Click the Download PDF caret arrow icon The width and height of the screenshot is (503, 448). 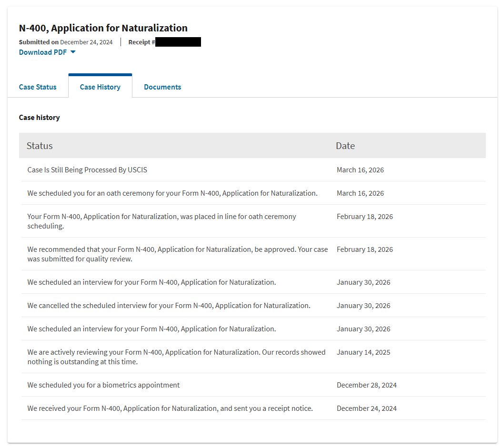73,52
